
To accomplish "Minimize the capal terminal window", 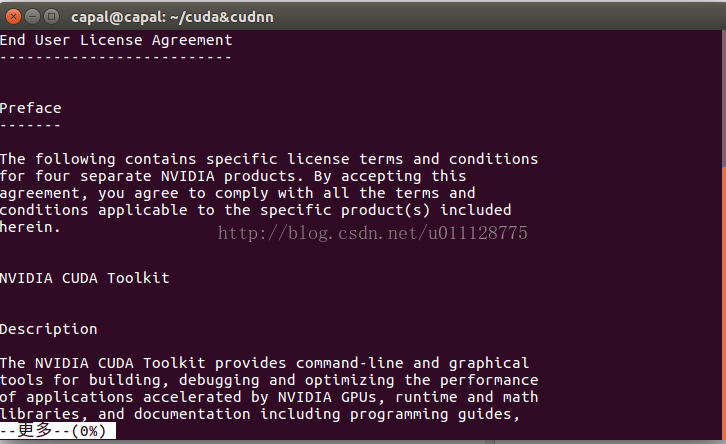I will point(32,17).
